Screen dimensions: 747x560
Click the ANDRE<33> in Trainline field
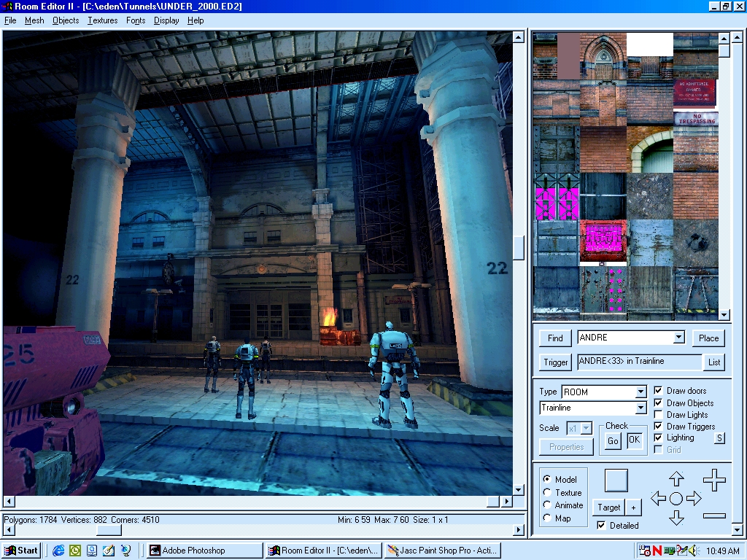click(639, 362)
